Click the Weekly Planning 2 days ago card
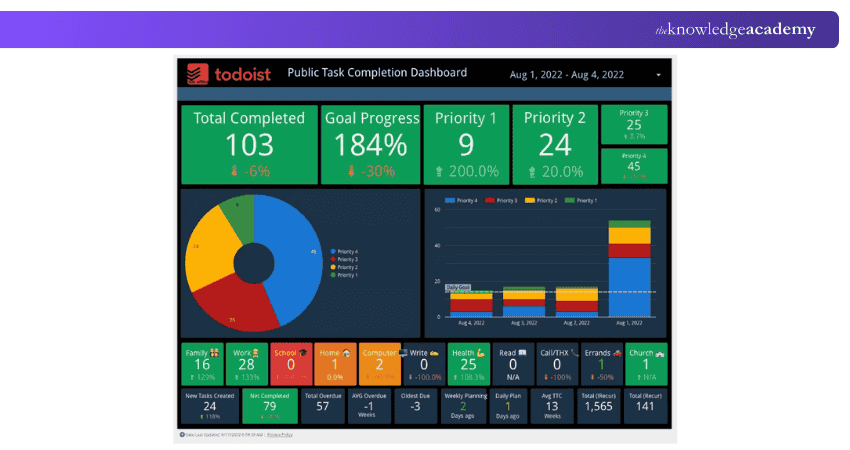Screen dimensions: 850x450 pyautogui.click(x=463, y=406)
